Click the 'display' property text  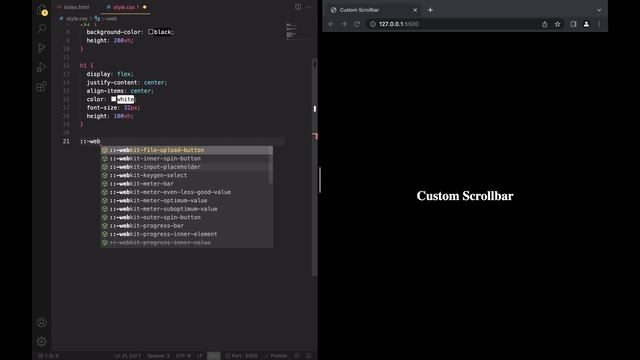tap(98, 74)
